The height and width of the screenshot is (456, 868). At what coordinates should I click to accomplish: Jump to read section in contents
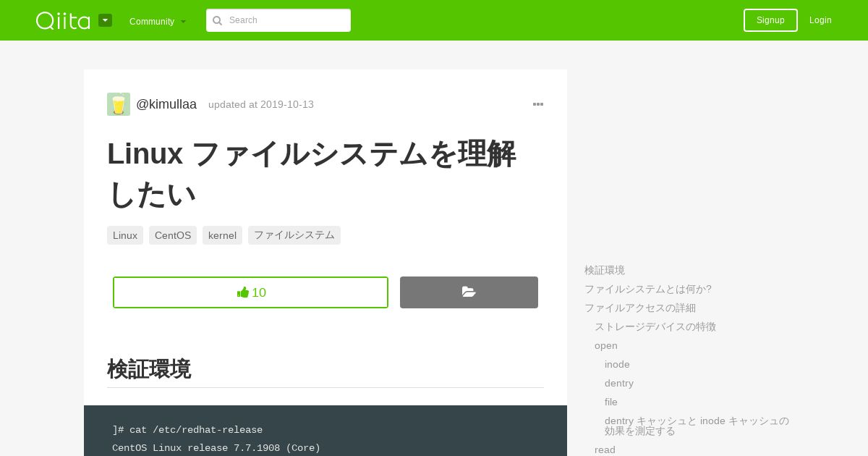(x=605, y=449)
